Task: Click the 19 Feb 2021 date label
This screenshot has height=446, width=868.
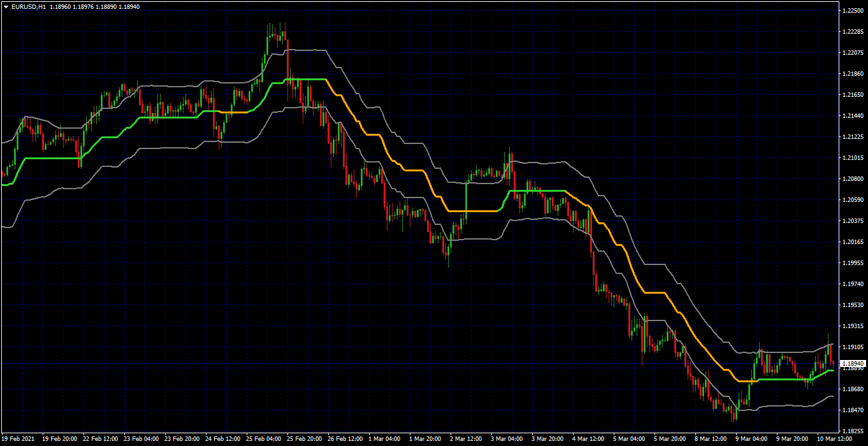Action: 19,439
